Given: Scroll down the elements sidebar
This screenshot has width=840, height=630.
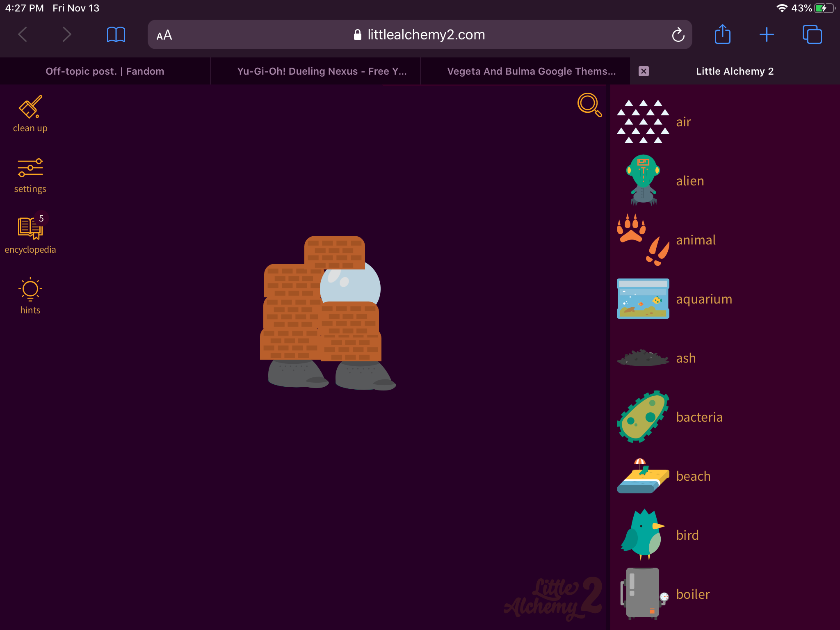Looking at the screenshot, I should (724, 593).
